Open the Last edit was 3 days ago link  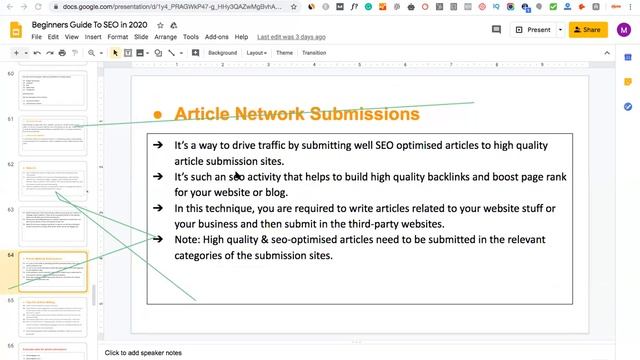tap(291, 37)
